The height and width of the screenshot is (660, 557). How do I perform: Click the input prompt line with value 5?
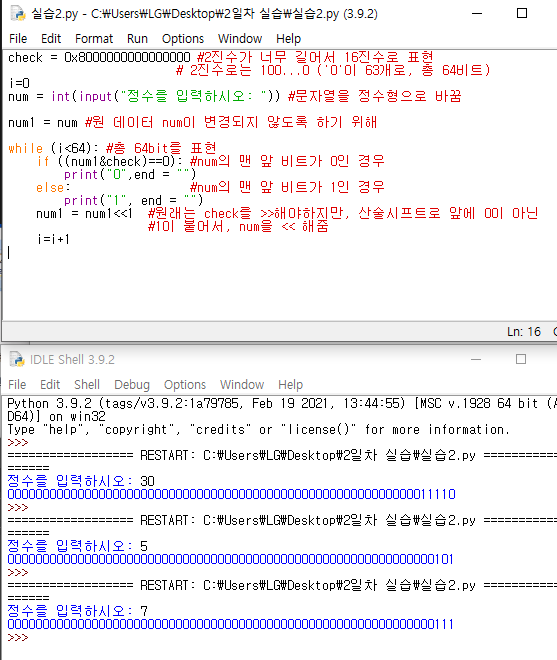(x=77, y=546)
